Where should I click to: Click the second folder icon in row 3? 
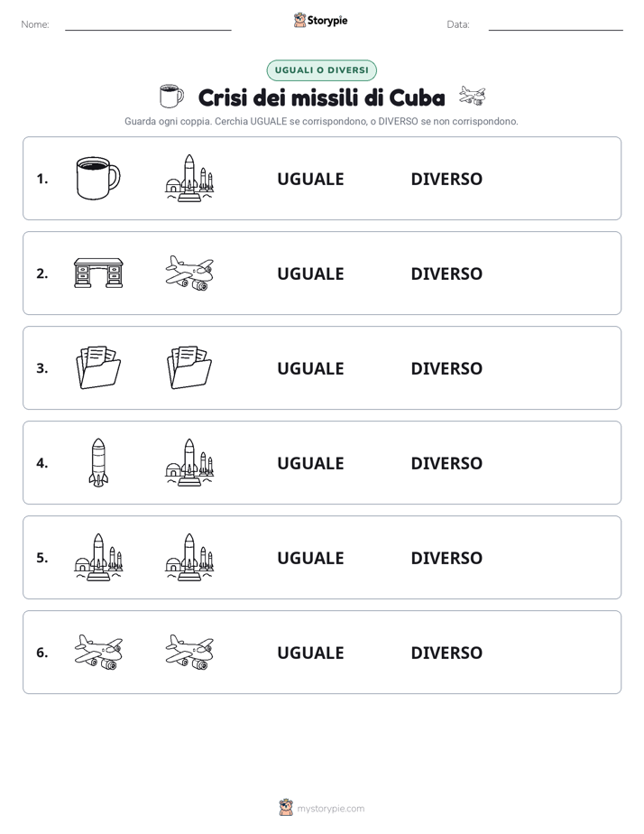coord(189,367)
